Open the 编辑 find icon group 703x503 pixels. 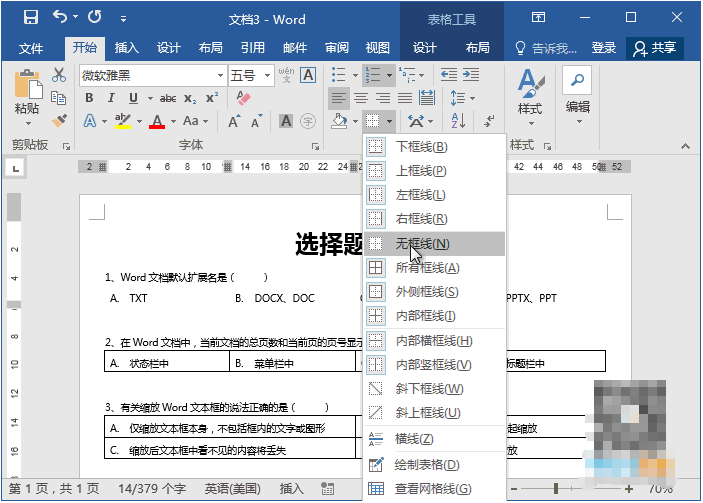pyautogui.click(x=577, y=95)
